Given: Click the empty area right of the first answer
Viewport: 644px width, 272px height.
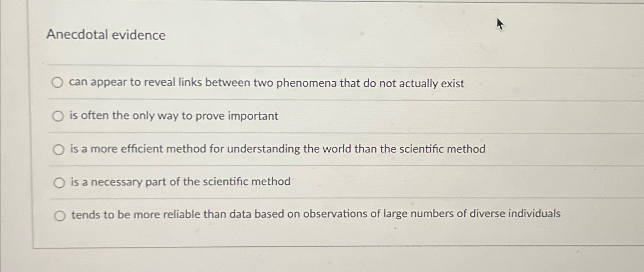Looking at the screenshot, I should click(536, 83).
